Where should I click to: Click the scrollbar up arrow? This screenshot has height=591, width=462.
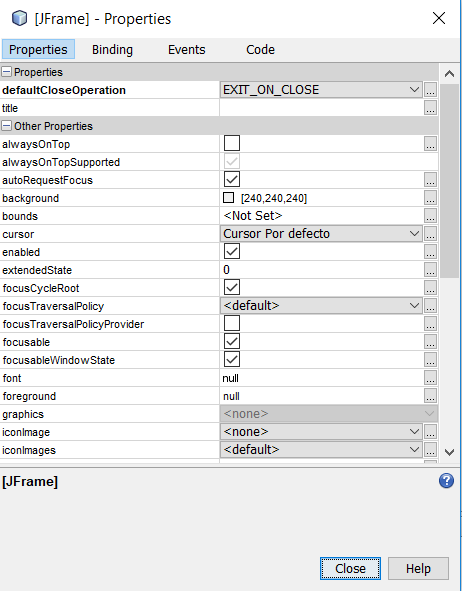[449, 74]
